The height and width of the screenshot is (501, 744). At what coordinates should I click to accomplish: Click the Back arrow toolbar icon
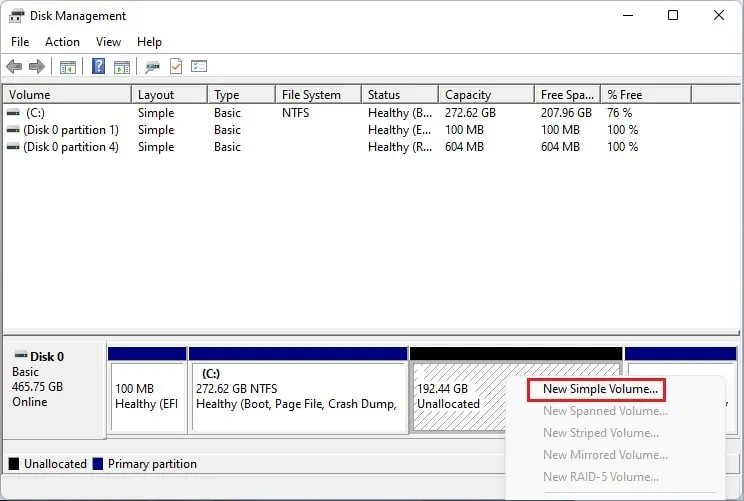14,66
